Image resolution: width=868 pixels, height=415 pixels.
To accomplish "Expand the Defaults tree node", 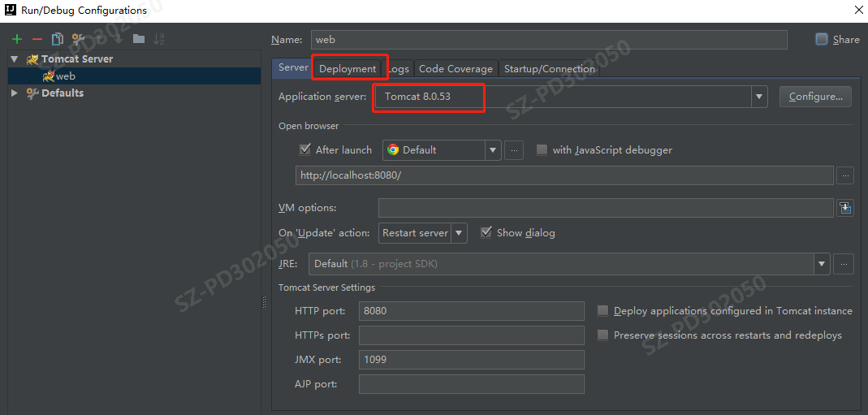I will coord(15,93).
